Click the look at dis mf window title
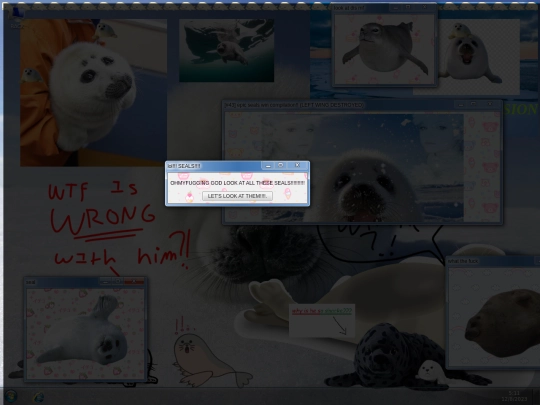 [349, 8]
